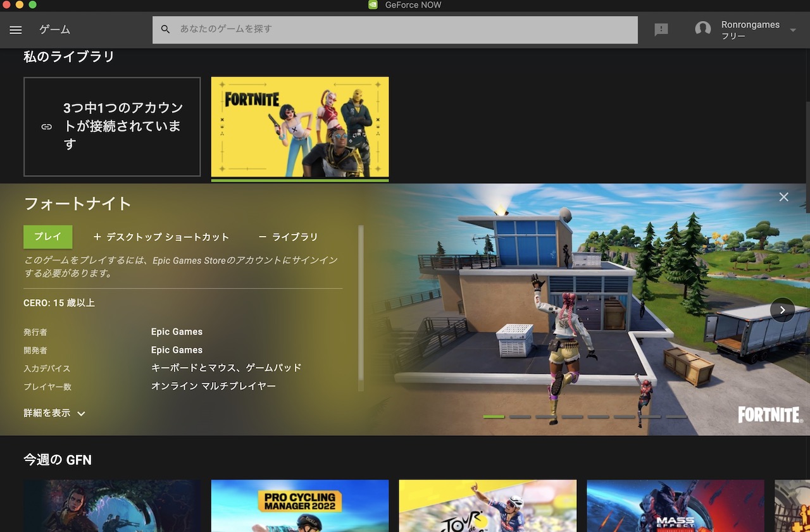Click the FORTNITE logo on the carousel image
The width and height of the screenshot is (810, 532).
coord(769,415)
